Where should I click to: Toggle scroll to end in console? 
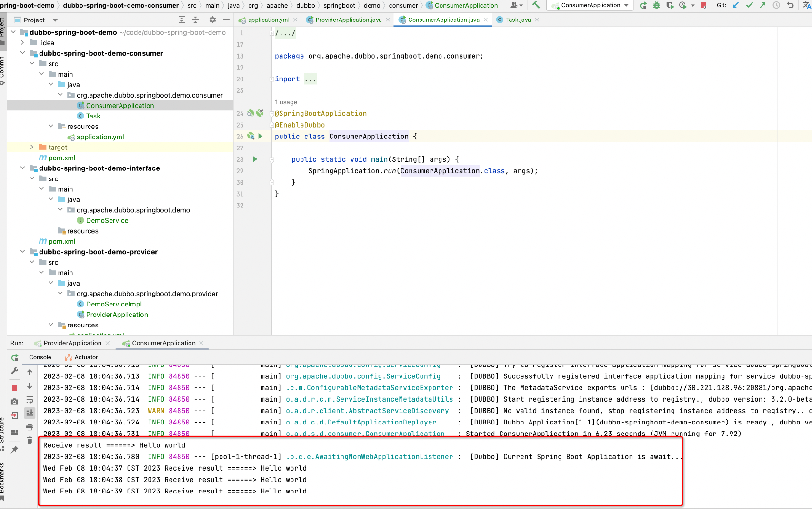click(30, 413)
